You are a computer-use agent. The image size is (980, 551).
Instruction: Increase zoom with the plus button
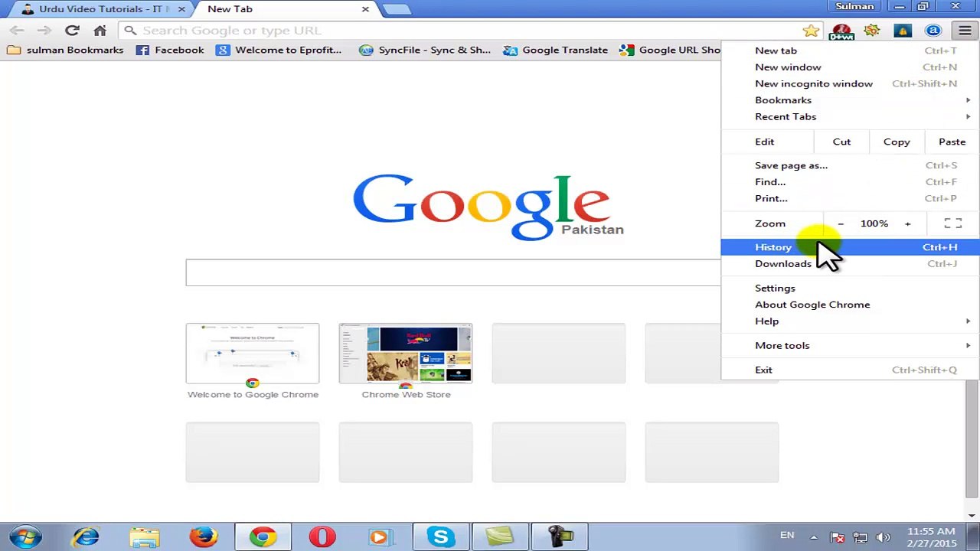click(908, 223)
